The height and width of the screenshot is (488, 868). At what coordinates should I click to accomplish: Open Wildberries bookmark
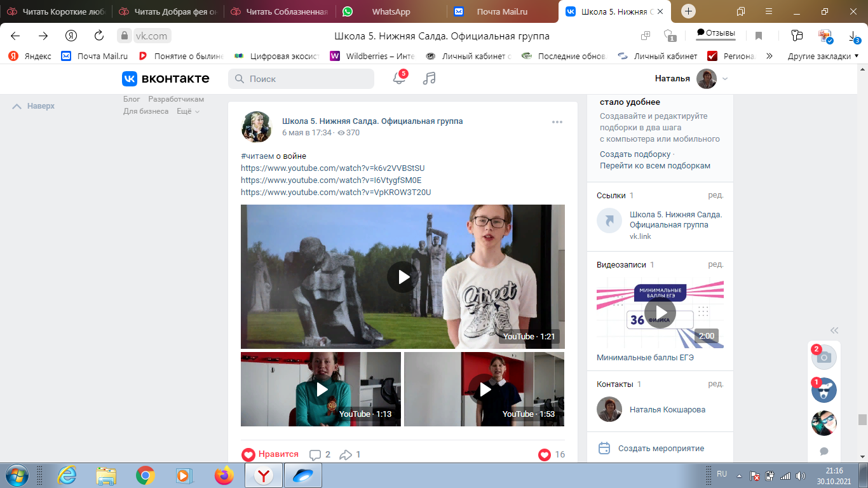point(372,56)
